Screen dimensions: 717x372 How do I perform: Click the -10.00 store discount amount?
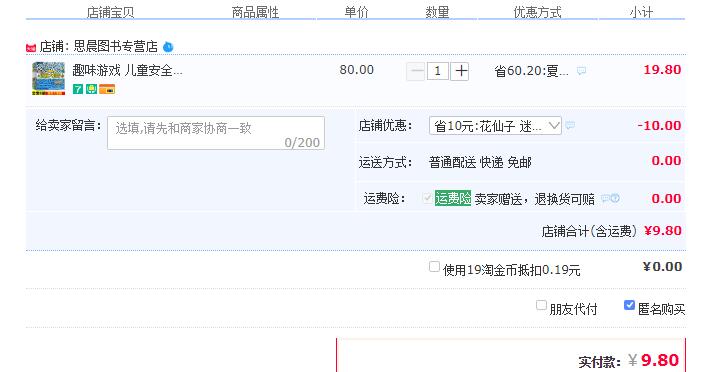659,126
